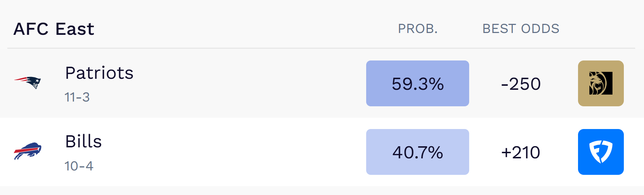Screen dimensions: 644x195
Task: Click the Patriots team logo
Action: click(27, 82)
